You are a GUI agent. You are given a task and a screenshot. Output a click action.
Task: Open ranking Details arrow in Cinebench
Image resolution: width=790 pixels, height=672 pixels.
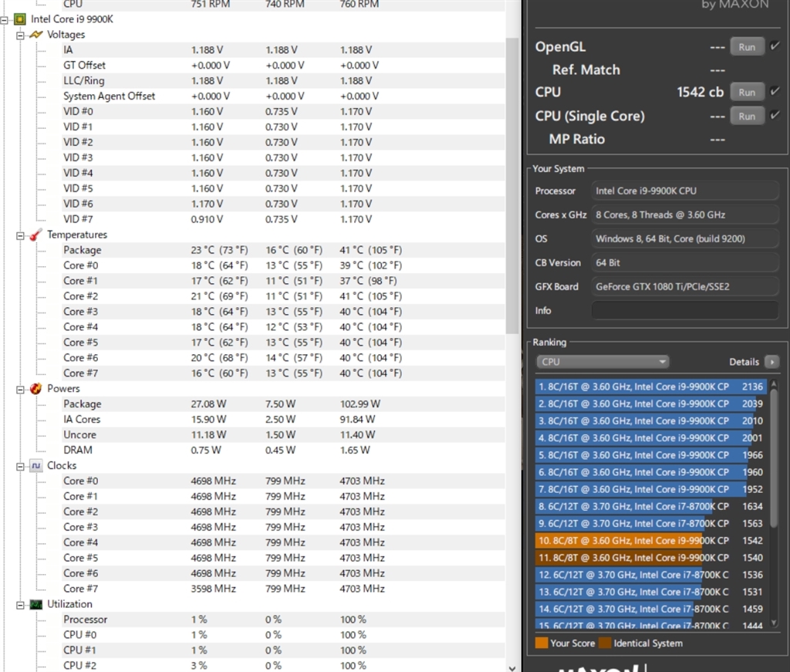771,362
